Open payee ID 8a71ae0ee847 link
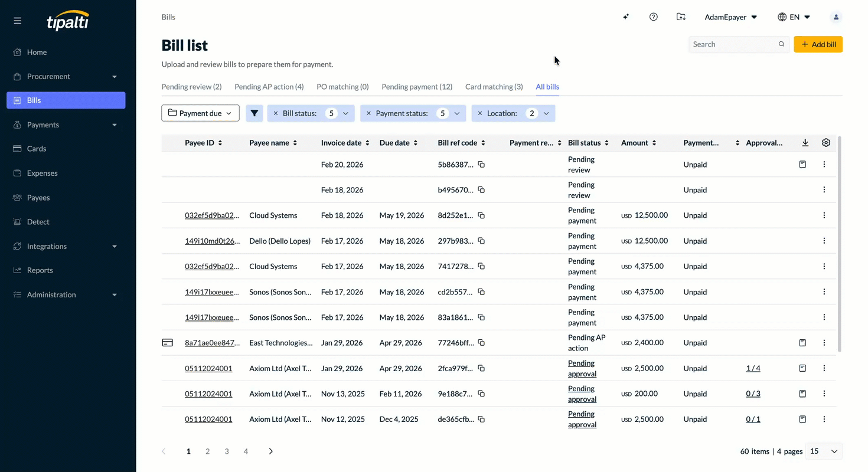Viewport: 868px width, 472px height. point(213,343)
